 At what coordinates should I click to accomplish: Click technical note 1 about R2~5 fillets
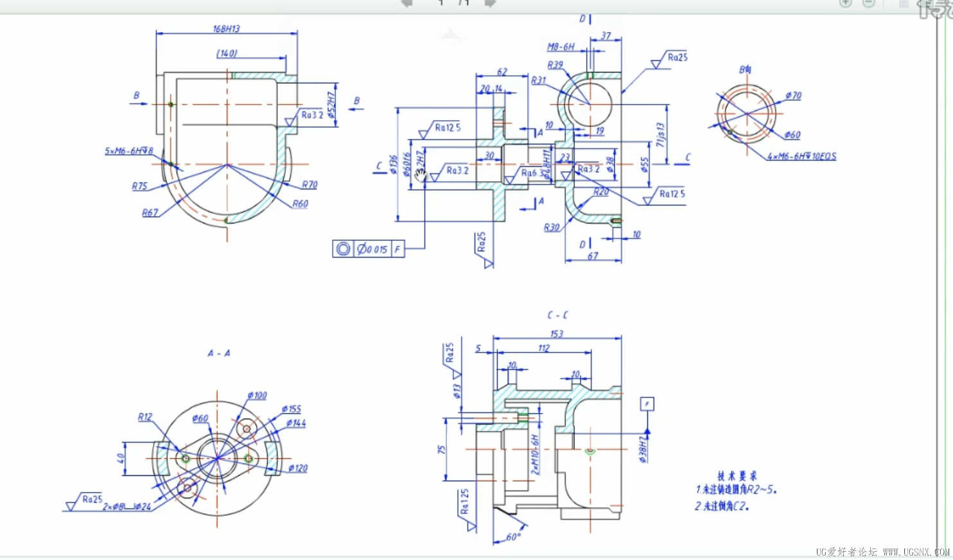pos(737,490)
